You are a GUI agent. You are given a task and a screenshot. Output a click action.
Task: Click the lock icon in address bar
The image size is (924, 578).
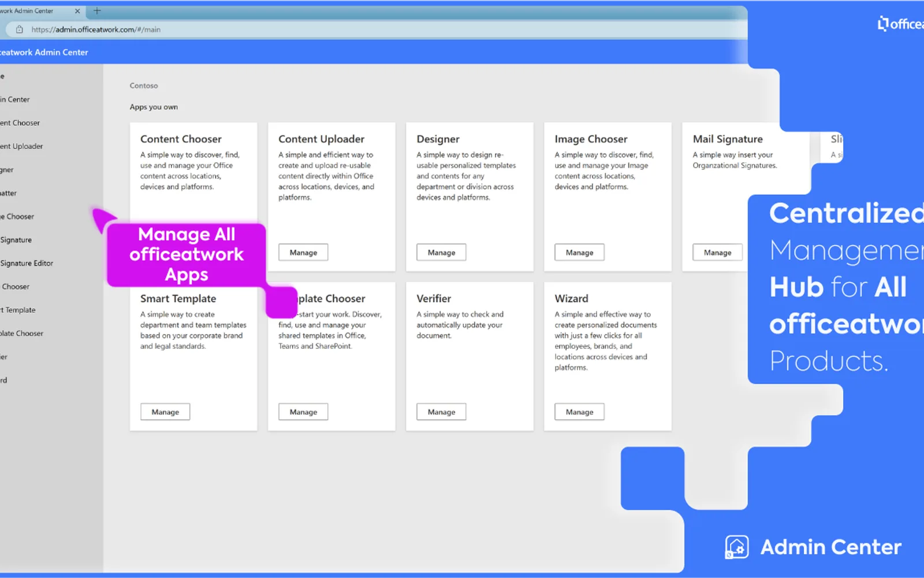19,29
